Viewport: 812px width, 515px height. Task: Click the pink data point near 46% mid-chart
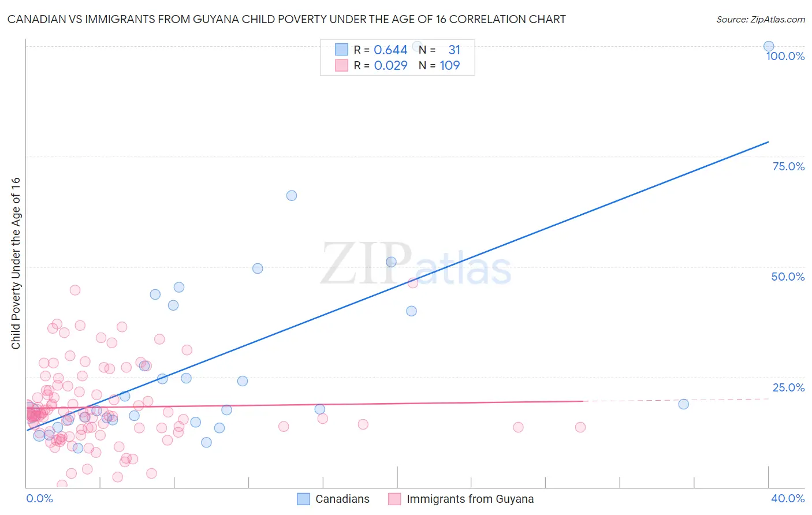[413, 282]
